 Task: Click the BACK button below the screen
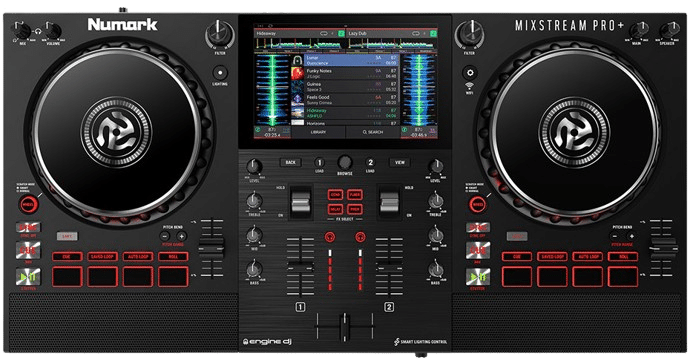point(290,163)
